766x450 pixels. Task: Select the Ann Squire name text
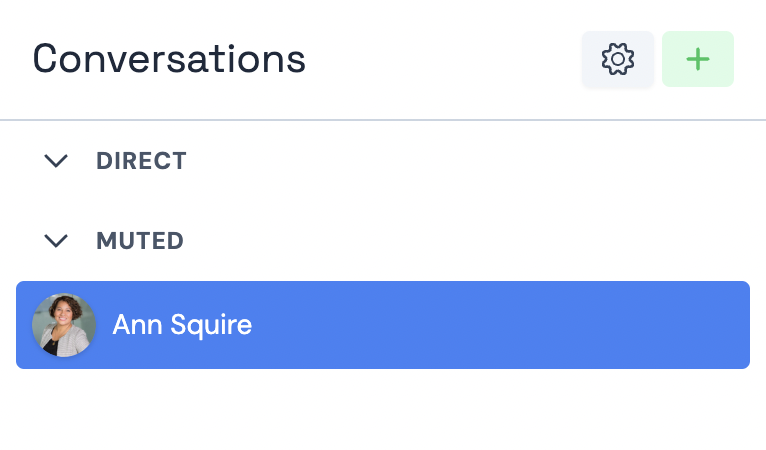click(182, 325)
